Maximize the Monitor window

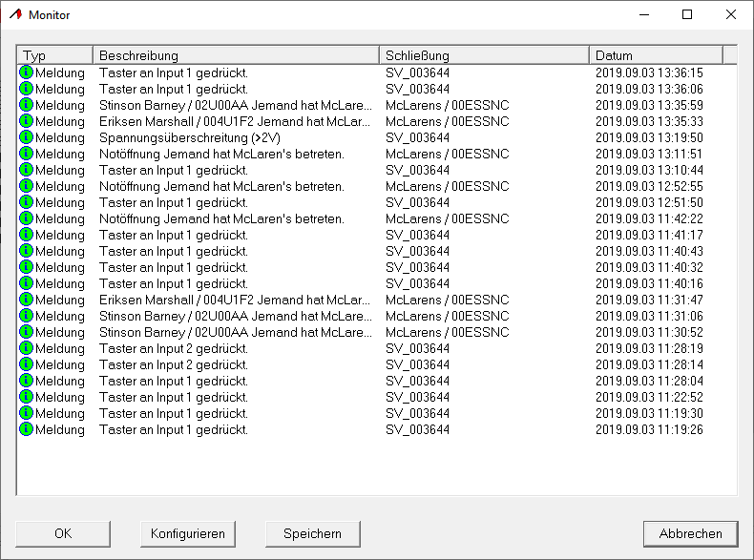pyautogui.click(x=687, y=15)
